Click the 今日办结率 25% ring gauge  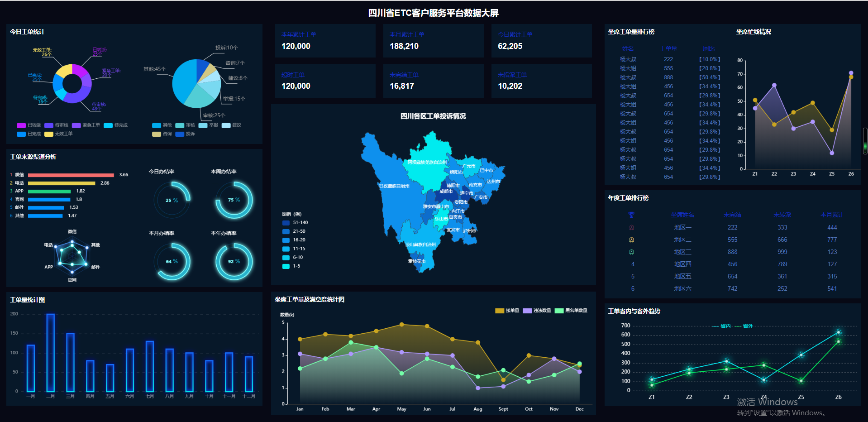point(172,200)
